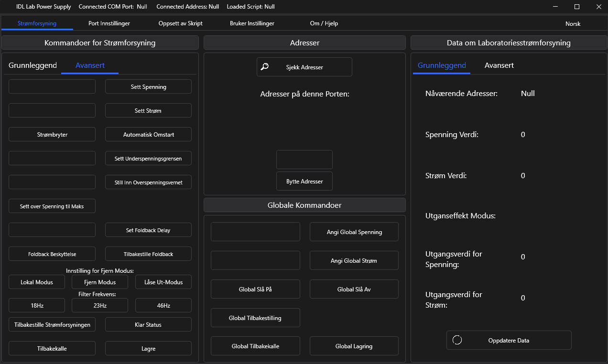
Task: Select Grunnleggend tab in the Kommandoer panel
Action: point(33,65)
